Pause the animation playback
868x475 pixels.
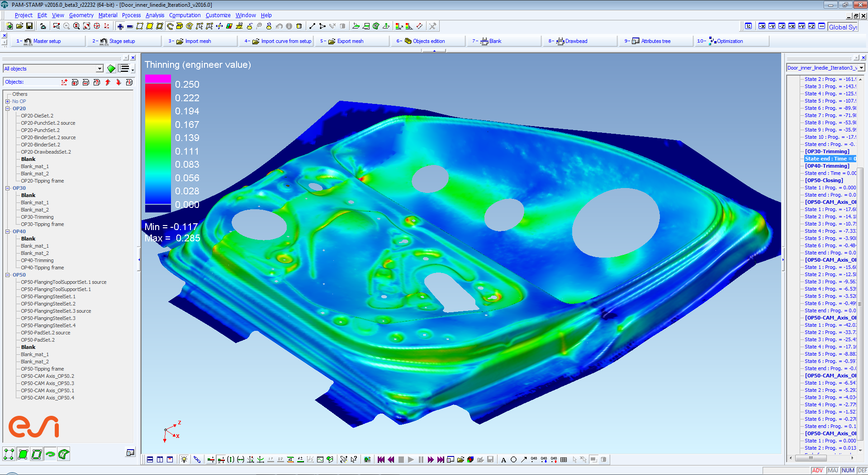421,460
